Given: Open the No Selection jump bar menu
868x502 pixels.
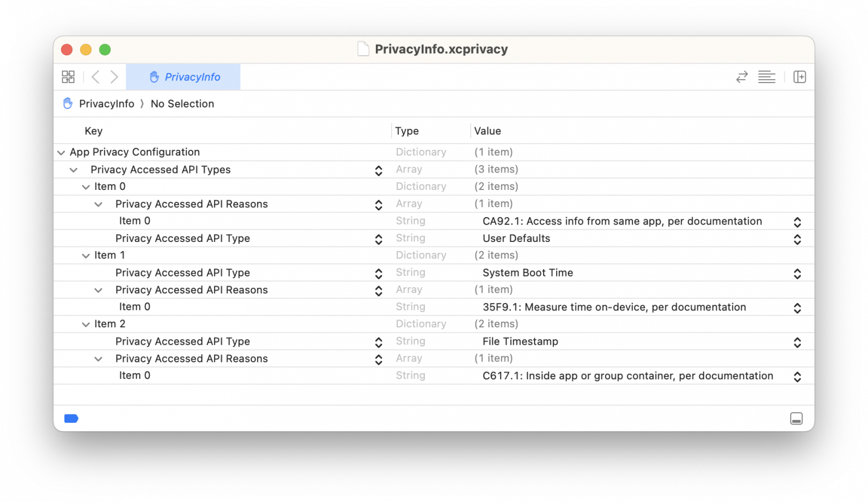Looking at the screenshot, I should [x=182, y=103].
